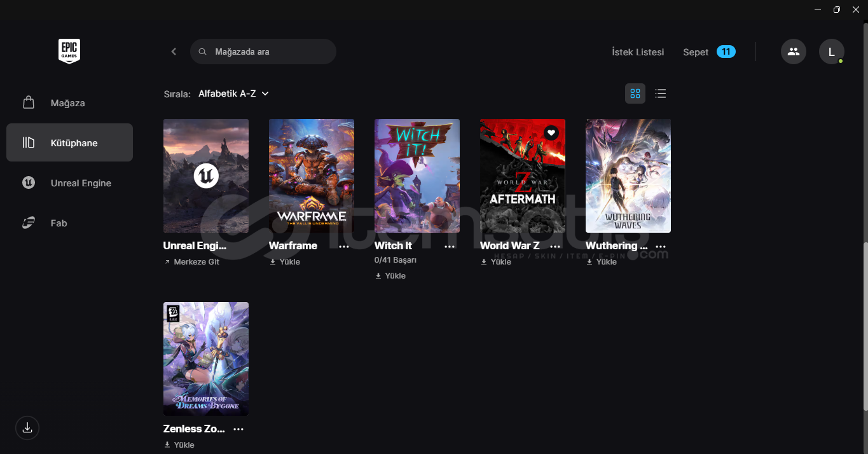Viewport: 868px width, 454px height.
Task: Open the L profile avatar menu
Action: tap(832, 52)
